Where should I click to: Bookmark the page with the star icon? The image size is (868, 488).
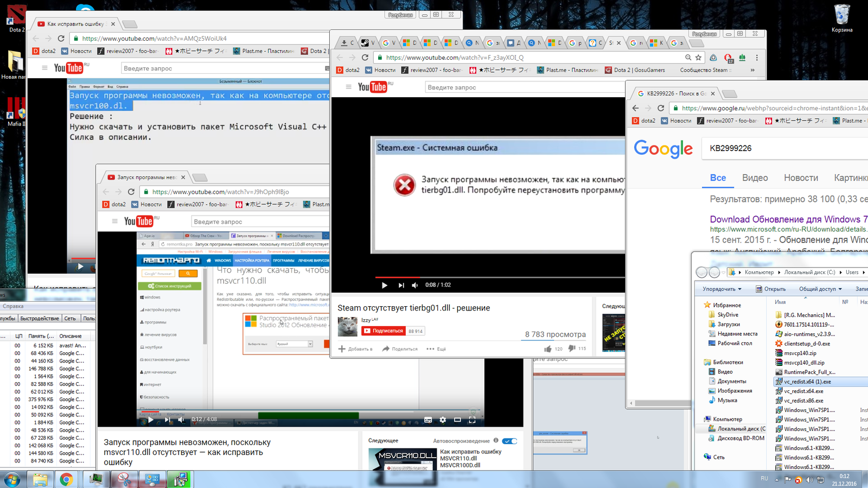click(698, 58)
